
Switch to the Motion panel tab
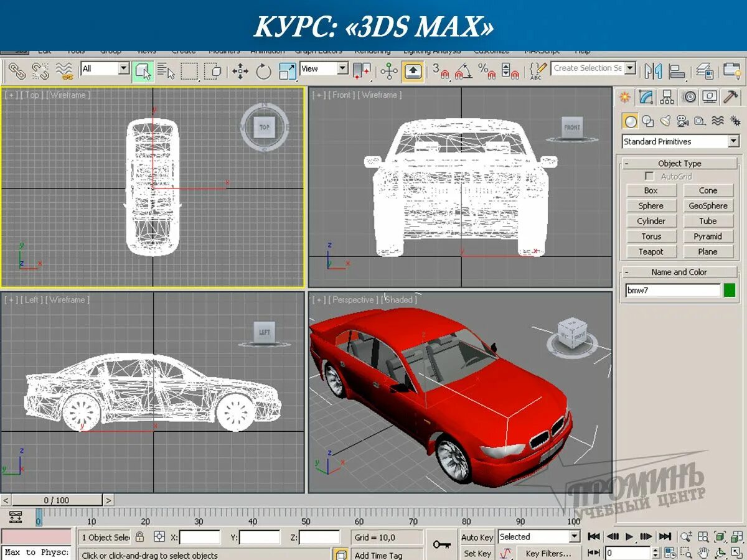pos(688,97)
